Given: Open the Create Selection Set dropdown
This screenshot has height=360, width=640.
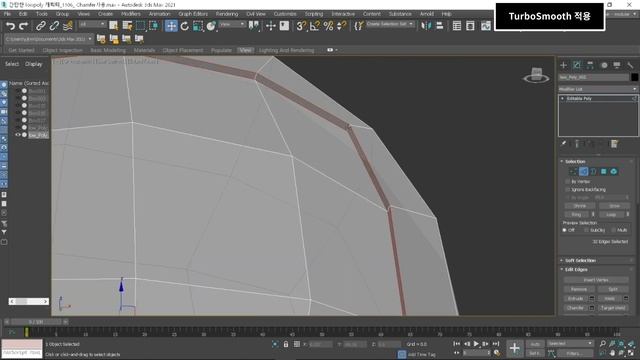Looking at the screenshot, I should [x=390, y=24].
